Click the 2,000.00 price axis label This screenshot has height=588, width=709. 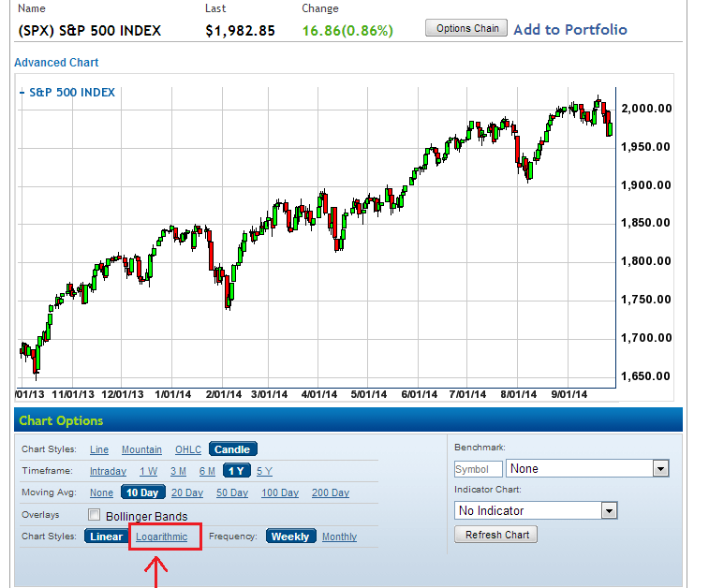[x=646, y=109]
